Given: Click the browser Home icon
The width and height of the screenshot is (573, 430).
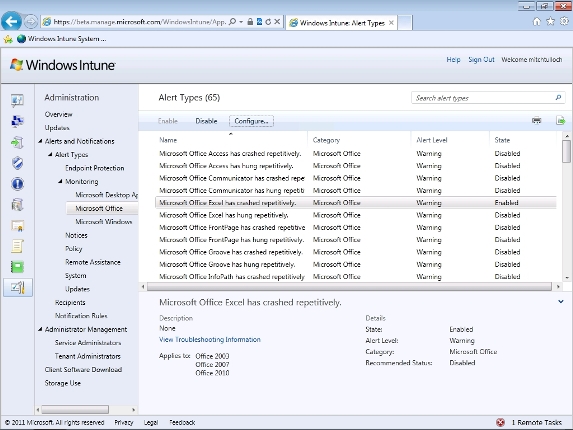Looking at the screenshot, I should coord(536,22).
